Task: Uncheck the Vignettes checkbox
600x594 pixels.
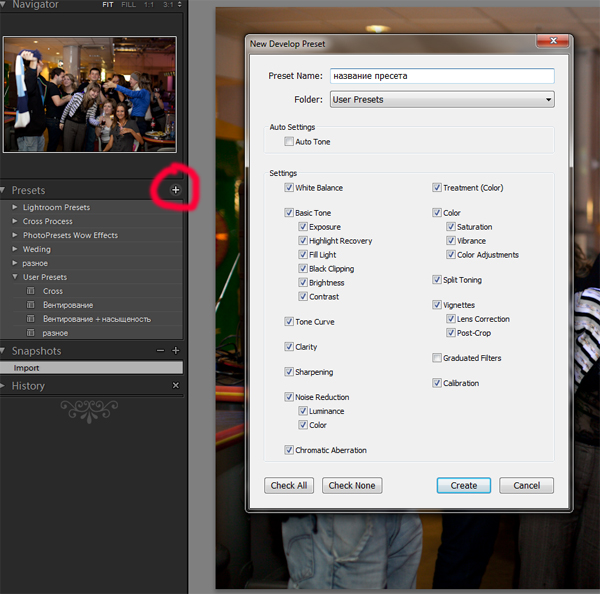Action: point(437,305)
